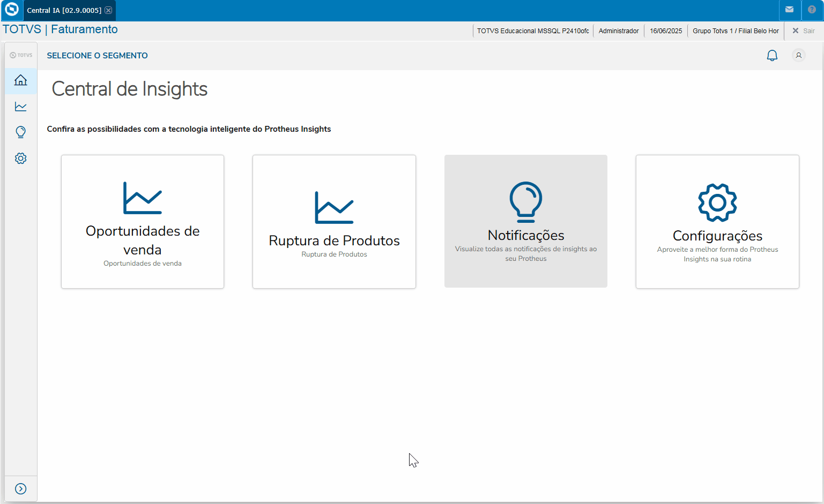Open the Oportunidades de venda card
The image size is (824, 504).
pyautogui.click(x=143, y=222)
